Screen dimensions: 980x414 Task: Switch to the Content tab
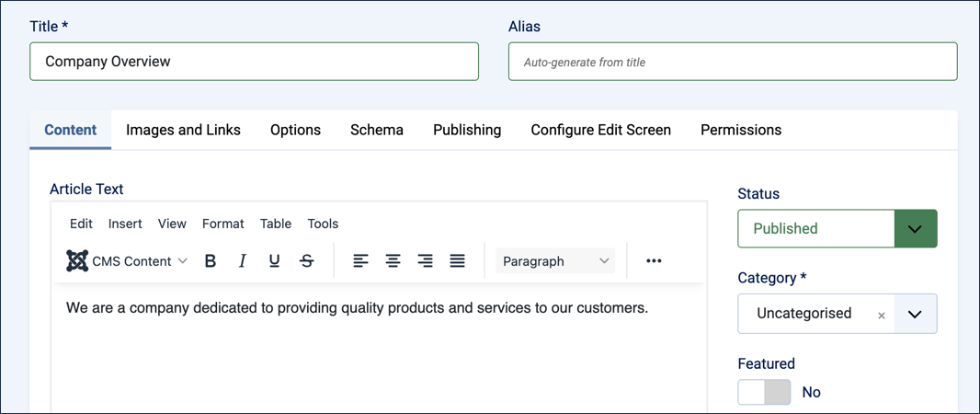71,130
